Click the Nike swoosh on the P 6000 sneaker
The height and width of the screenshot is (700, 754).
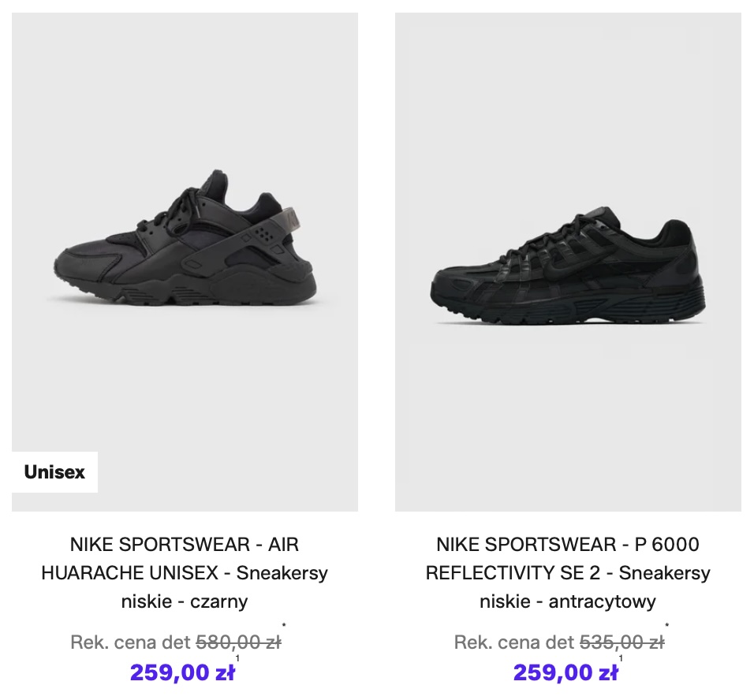click(x=558, y=271)
